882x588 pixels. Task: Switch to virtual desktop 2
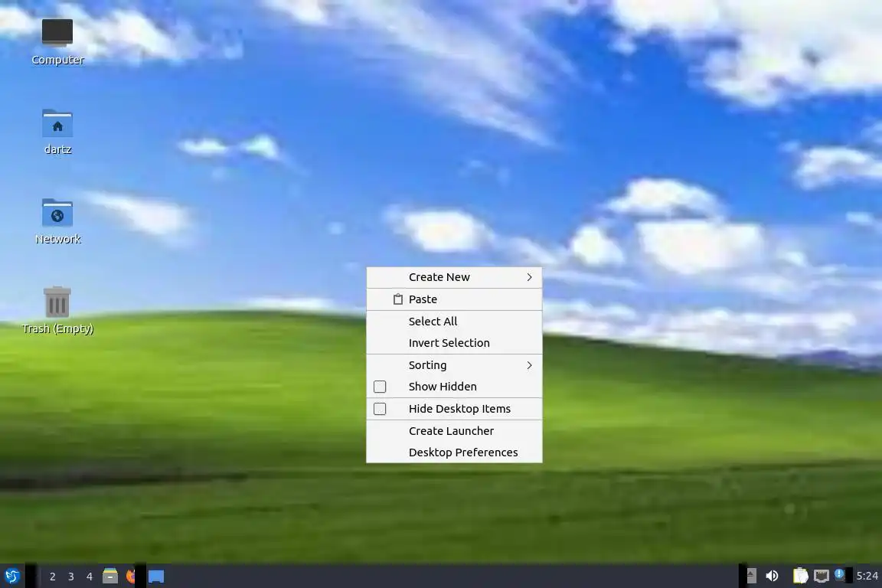point(52,577)
